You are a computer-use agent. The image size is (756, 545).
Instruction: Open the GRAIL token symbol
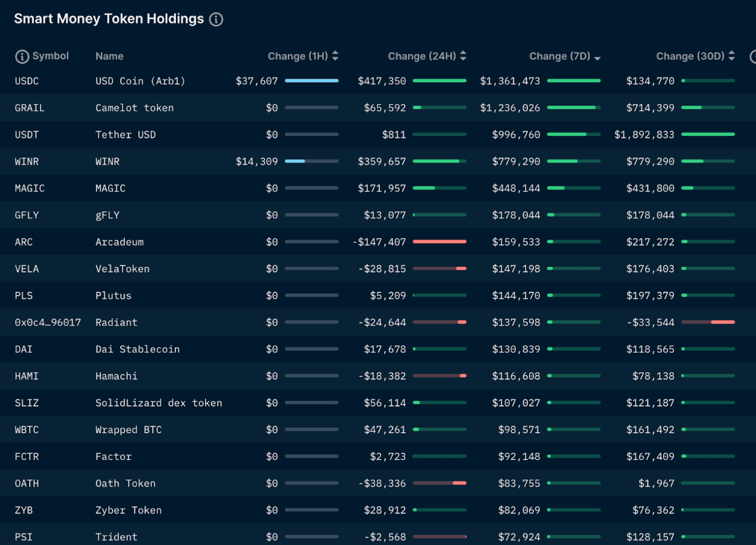(29, 108)
